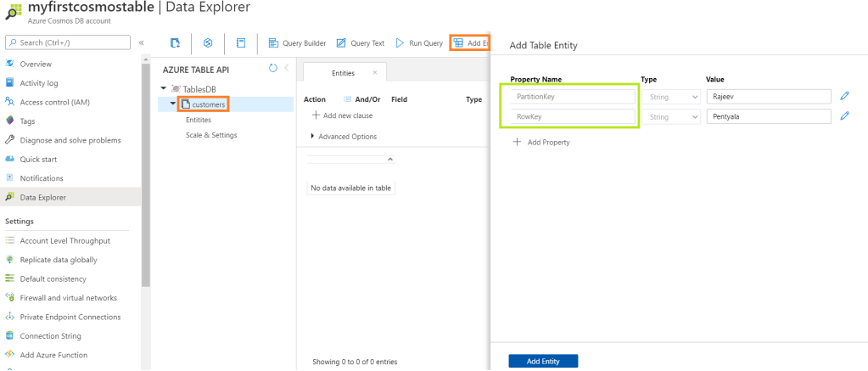Click the pencil edit icon for RowKey value

[844, 116]
